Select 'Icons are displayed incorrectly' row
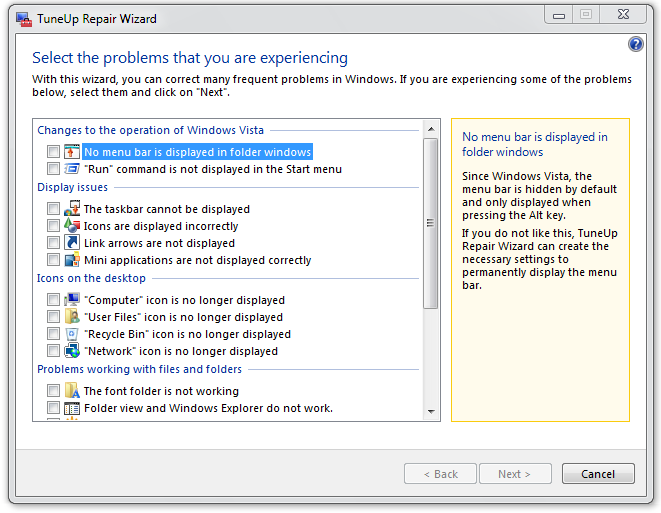Screen dimensions: 661x513 point(161,226)
